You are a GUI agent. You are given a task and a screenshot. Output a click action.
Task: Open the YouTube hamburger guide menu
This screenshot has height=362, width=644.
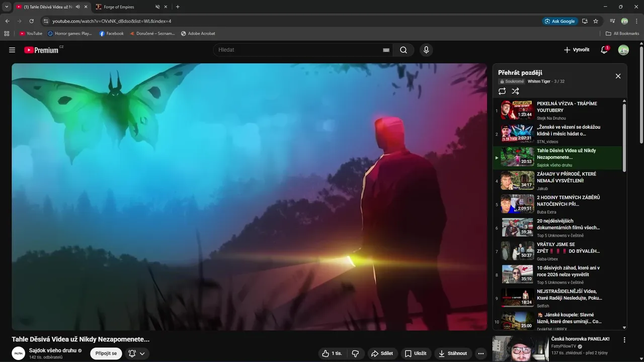click(x=12, y=50)
